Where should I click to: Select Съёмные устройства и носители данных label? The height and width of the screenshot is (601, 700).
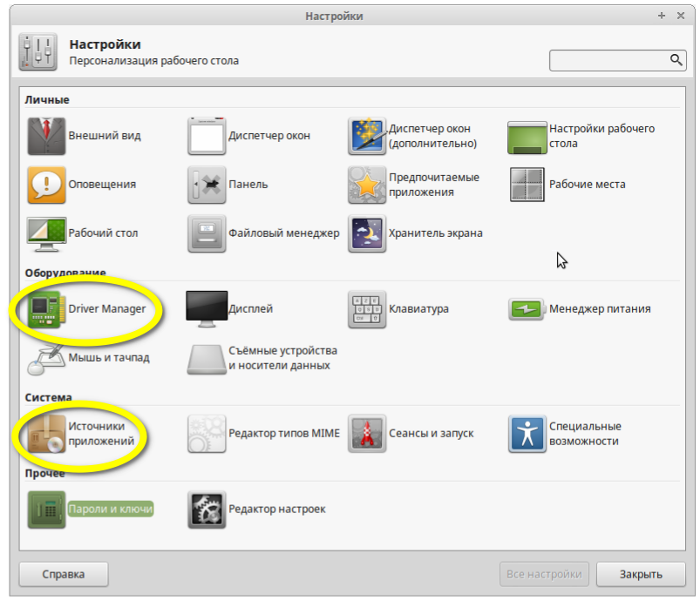tap(282, 358)
